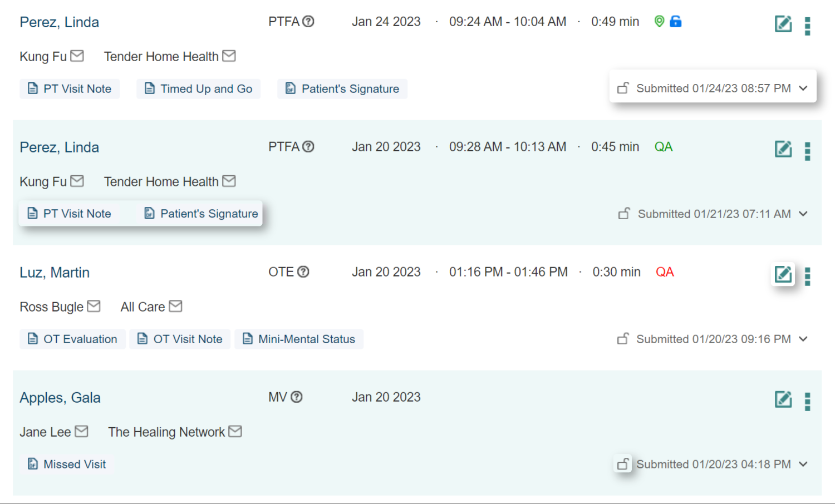Open the three-dot menu on Perez's Jan 24 row
835x504 pixels.
pos(808,26)
